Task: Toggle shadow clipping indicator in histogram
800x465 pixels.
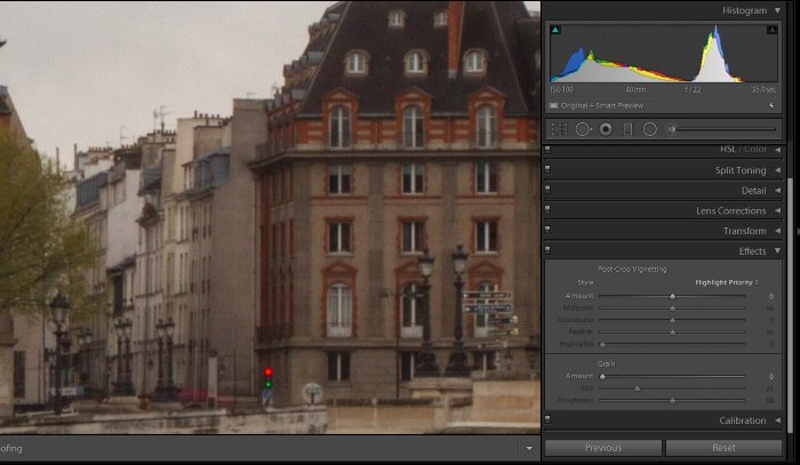Action: tap(556, 30)
